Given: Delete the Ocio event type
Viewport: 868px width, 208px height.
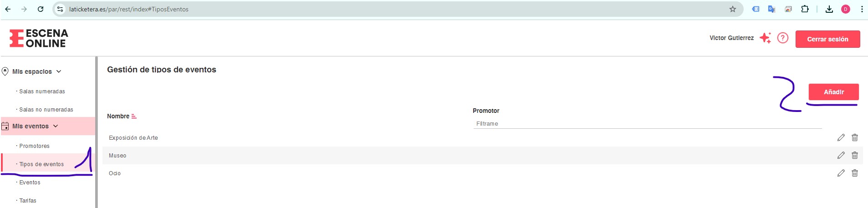Looking at the screenshot, I should (x=855, y=173).
